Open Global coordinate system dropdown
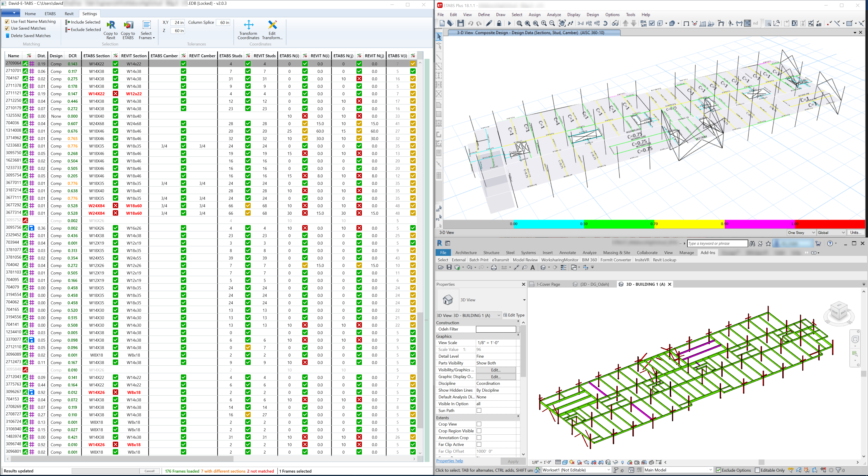The width and height of the screenshot is (868, 476). [831, 232]
